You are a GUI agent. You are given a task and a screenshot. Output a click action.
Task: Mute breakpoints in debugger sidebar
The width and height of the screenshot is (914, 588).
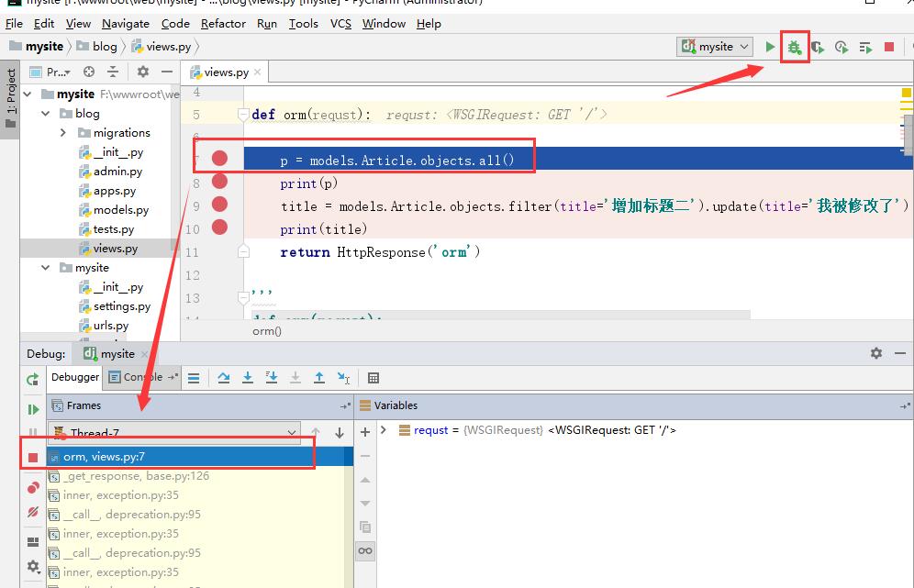click(x=33, y=512)
